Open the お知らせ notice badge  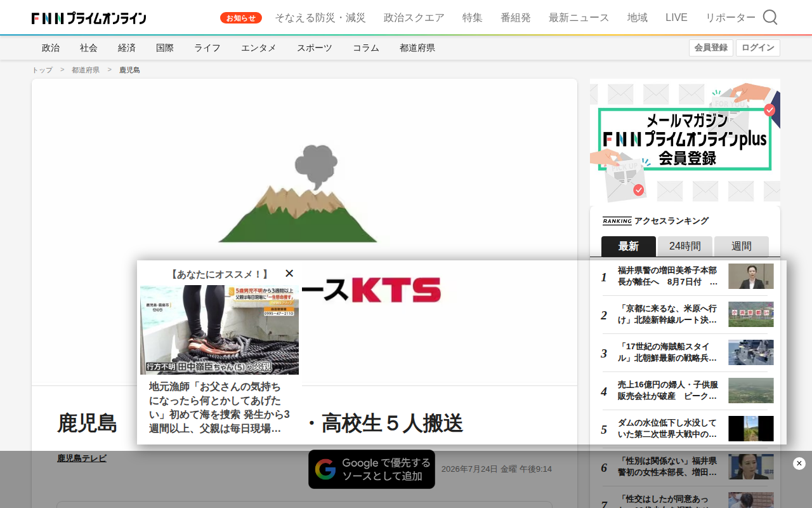coord(241,18)
